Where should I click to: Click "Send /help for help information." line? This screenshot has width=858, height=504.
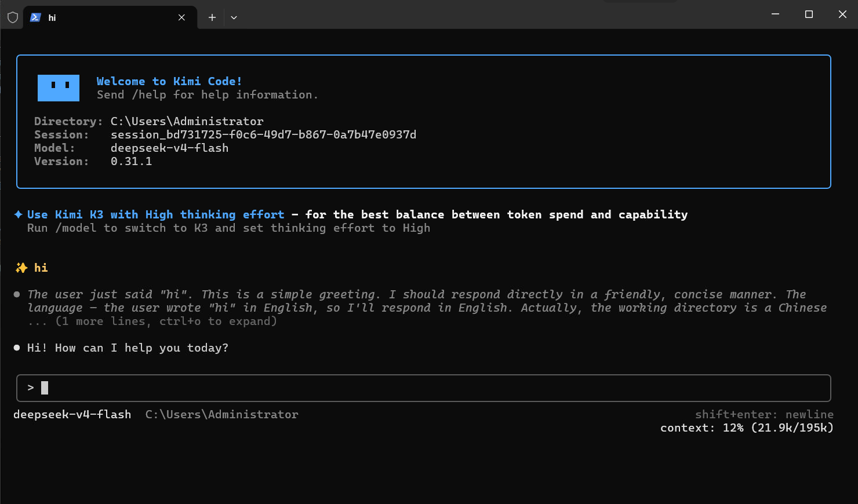tap(208, 94)
